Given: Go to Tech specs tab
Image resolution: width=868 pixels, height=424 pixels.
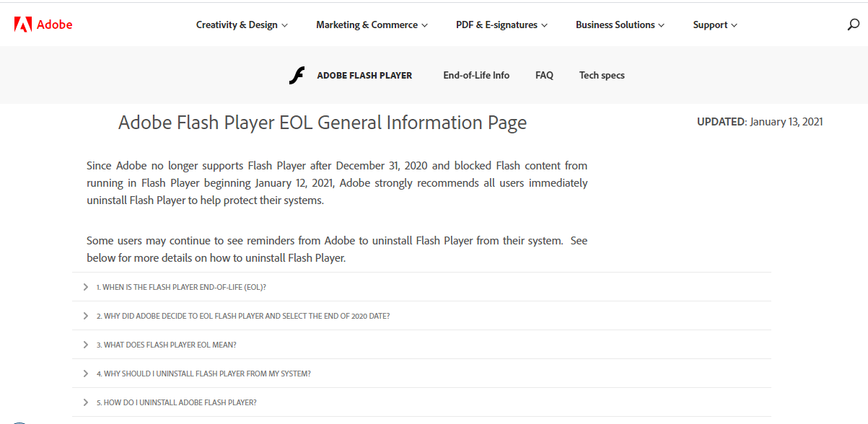Looking at the screenshot, I should (x=602, y=75).
